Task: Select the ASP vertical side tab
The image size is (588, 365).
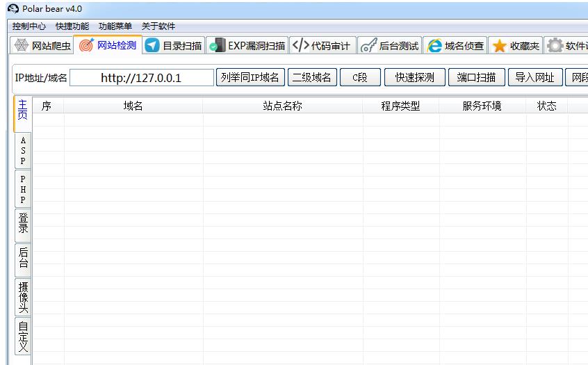Action: pyautogui.click(x=23, y=150)
